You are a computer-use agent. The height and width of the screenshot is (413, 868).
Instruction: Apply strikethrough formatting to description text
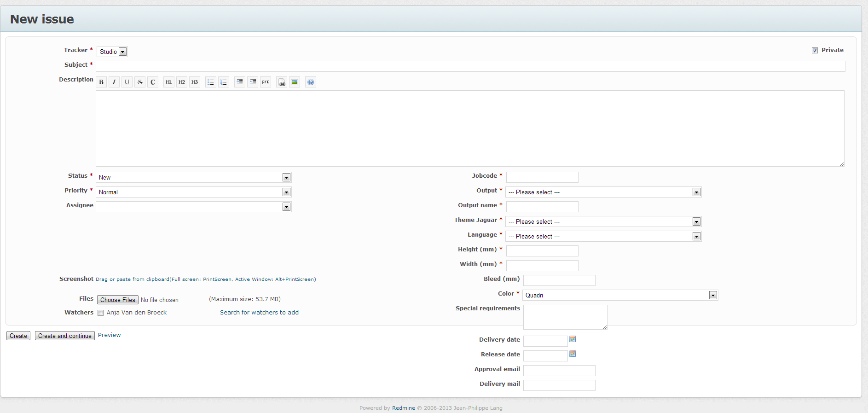[140, 82]
